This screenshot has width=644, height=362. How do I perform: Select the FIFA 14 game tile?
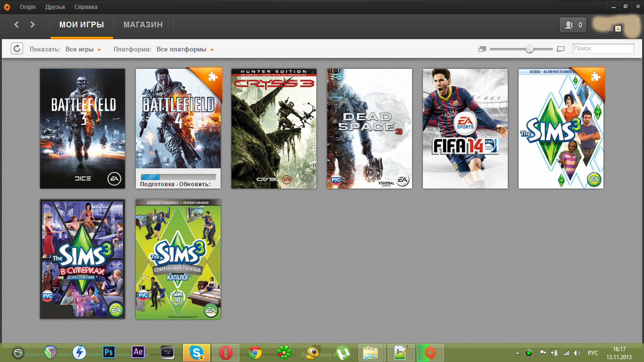465,129
